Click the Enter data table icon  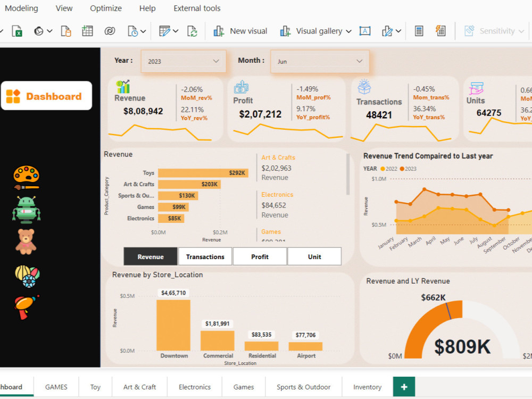[x=87, y=31]
